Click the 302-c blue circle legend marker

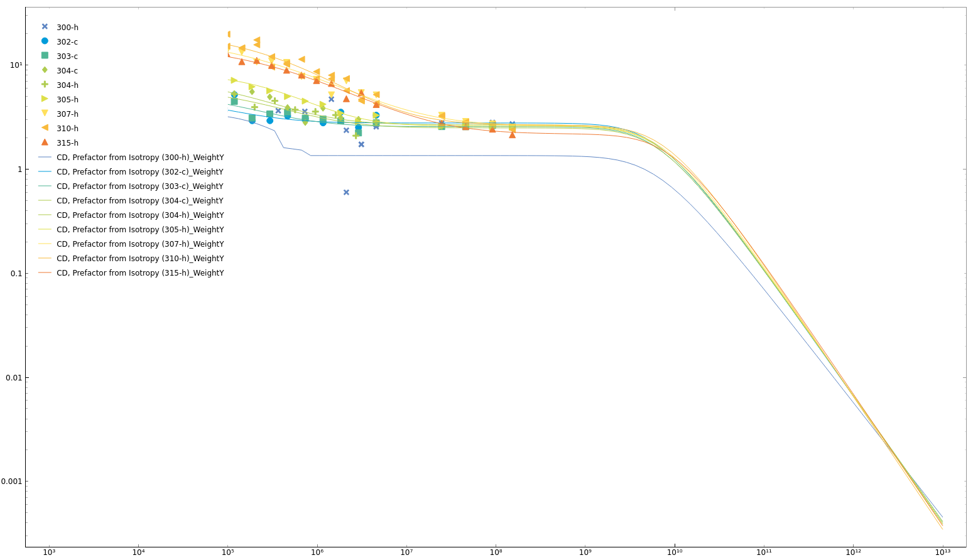pos(45,41)
